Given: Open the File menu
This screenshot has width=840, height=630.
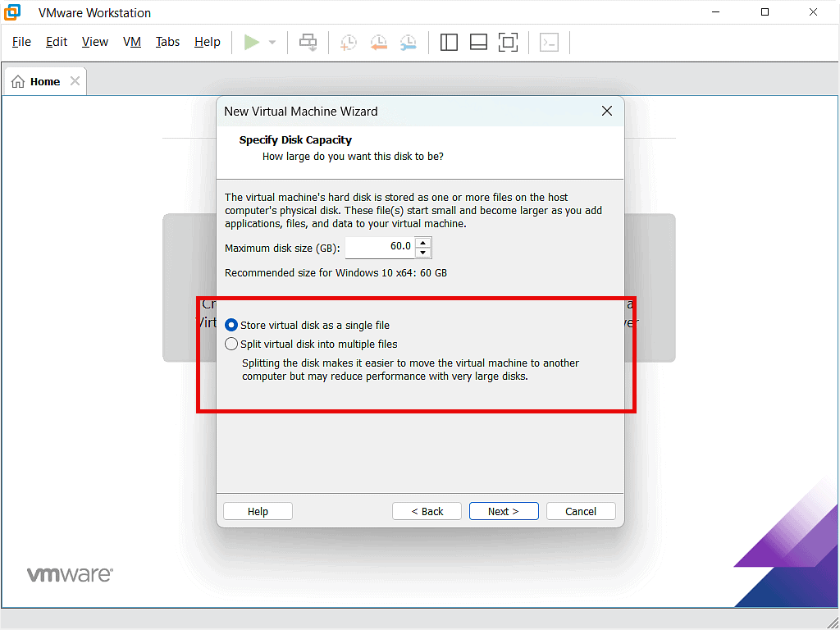Looking at the screenshot, I should click(x=21, y=42).
